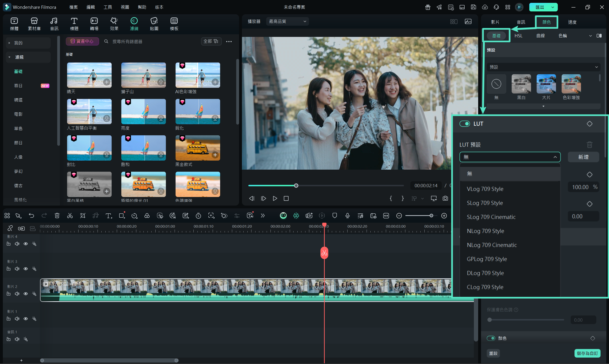The height and width of the screenshot is (364, 609).
Task: Switch to the 速度 speed tab
Action: pos(572,22)
